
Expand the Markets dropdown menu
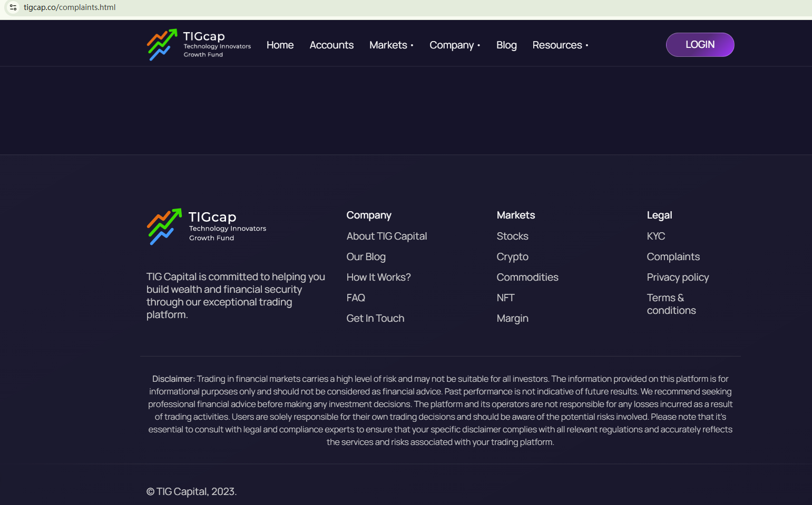click(x=391, y=45)
